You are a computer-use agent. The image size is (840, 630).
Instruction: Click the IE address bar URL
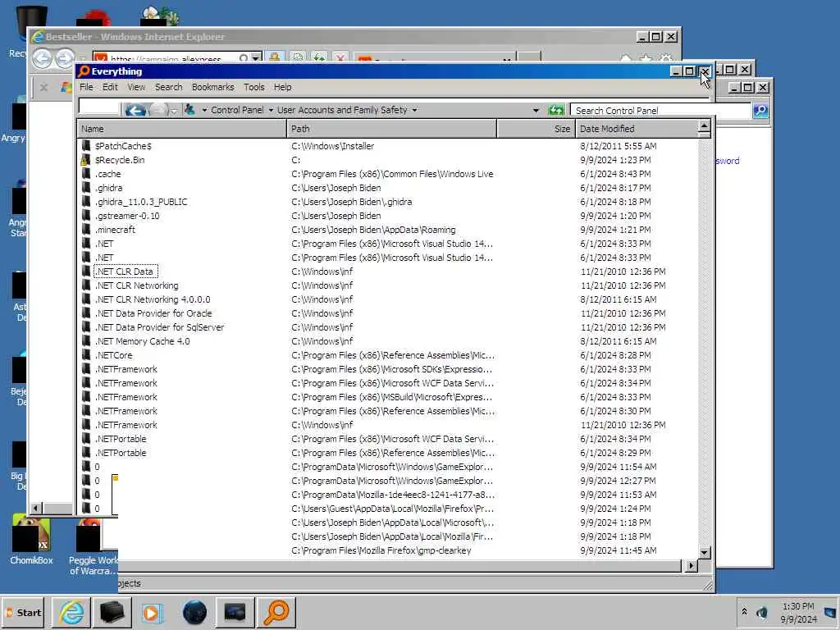pos(166,59)
